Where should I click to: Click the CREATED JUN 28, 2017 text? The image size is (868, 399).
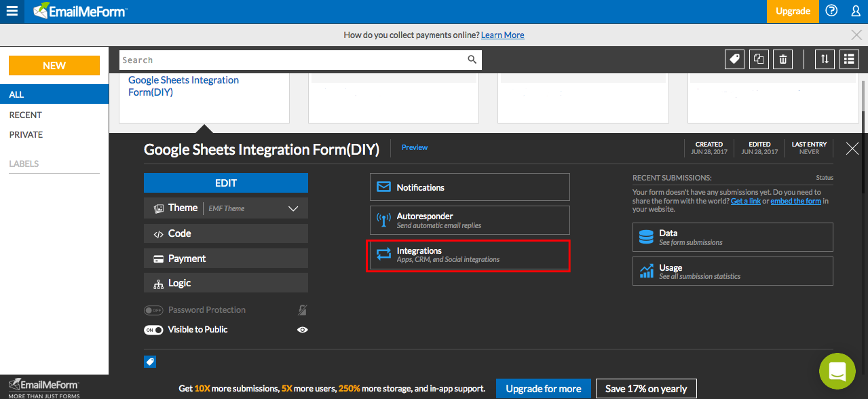click(x=709, y=148)
